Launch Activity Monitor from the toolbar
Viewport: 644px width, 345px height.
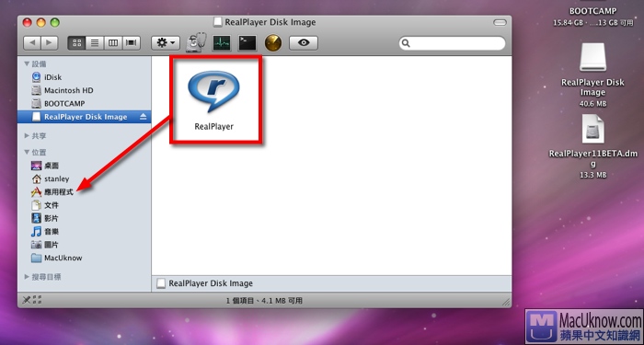[x=222, y=42]
